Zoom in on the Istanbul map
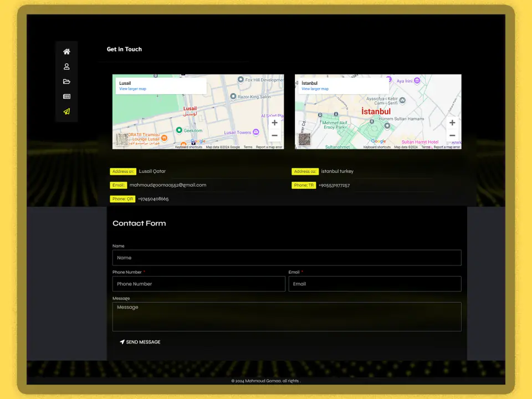This screenshot has height=399, width=532. 452,123
